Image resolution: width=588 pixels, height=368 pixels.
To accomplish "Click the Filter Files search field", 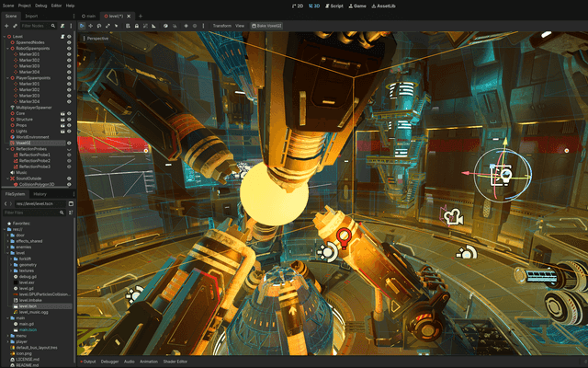I will click(34, 213).
